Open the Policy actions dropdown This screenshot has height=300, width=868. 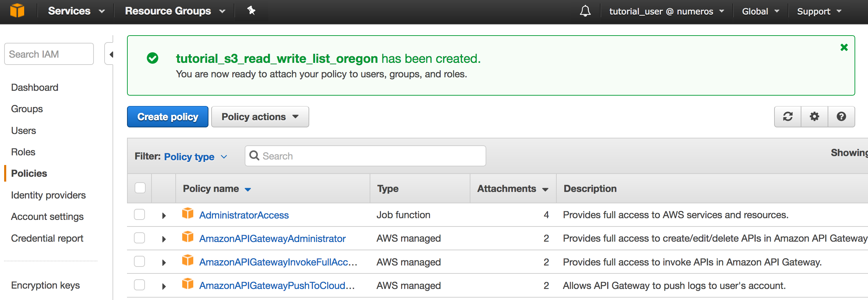(260, 117)
